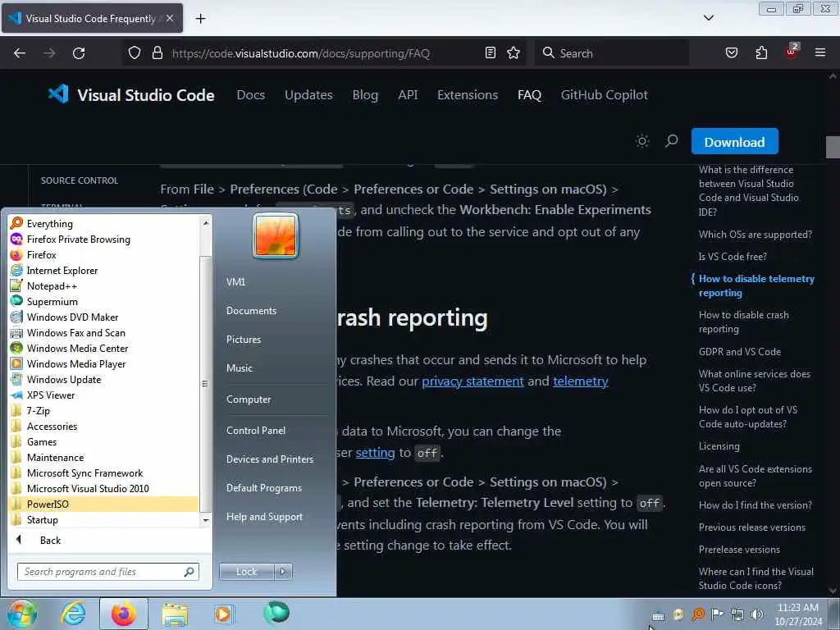
Task: Open Control Panel from Start menu
Action: click(256, 430)
